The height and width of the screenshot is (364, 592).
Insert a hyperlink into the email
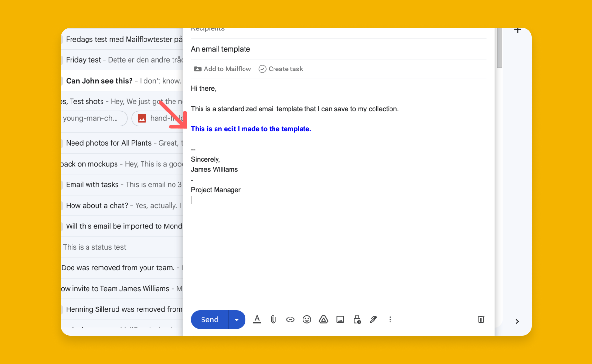tap(290, 319)
